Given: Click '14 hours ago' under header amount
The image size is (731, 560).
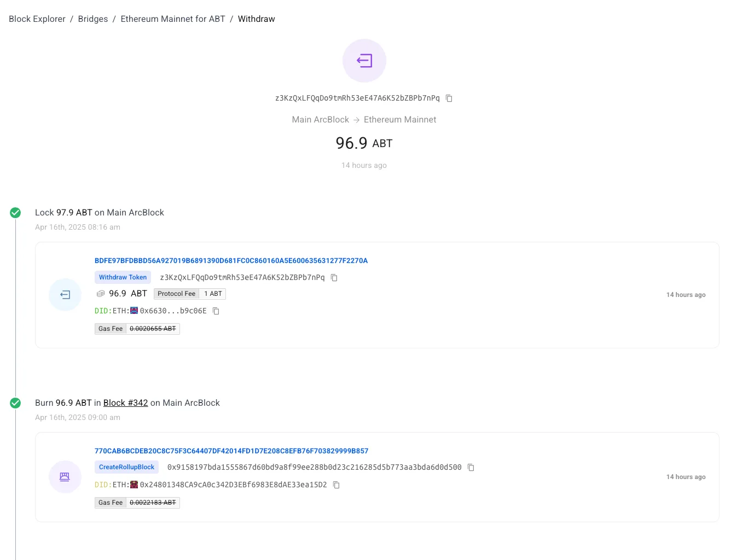Looking at the screenshot, I should 364,165.
